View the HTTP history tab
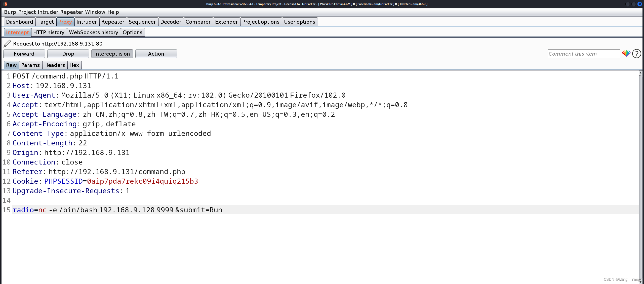Viewport: 644px width, 284px height. coord(49,32)
